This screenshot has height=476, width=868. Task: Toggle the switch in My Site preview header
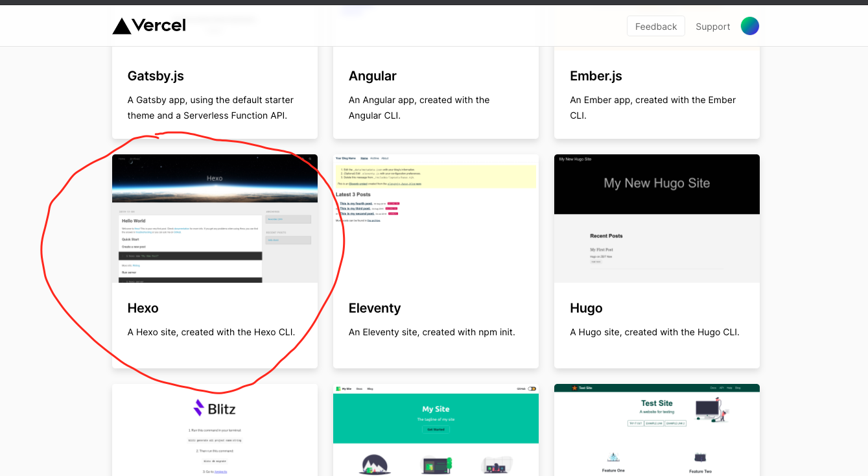pyautogui.click(x=532, y=388)
